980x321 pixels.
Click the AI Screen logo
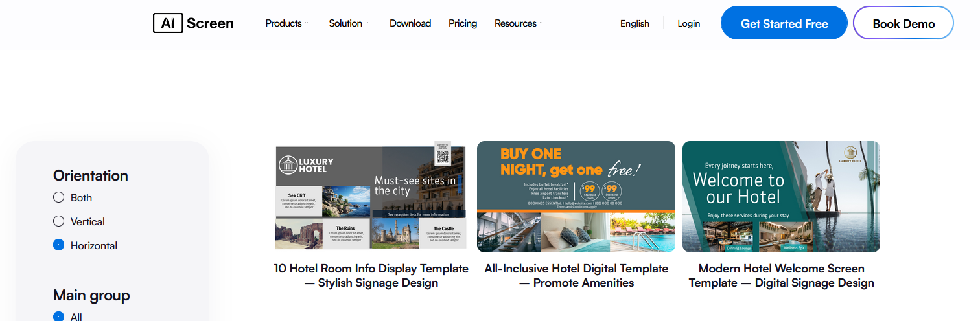click(193, 23)
